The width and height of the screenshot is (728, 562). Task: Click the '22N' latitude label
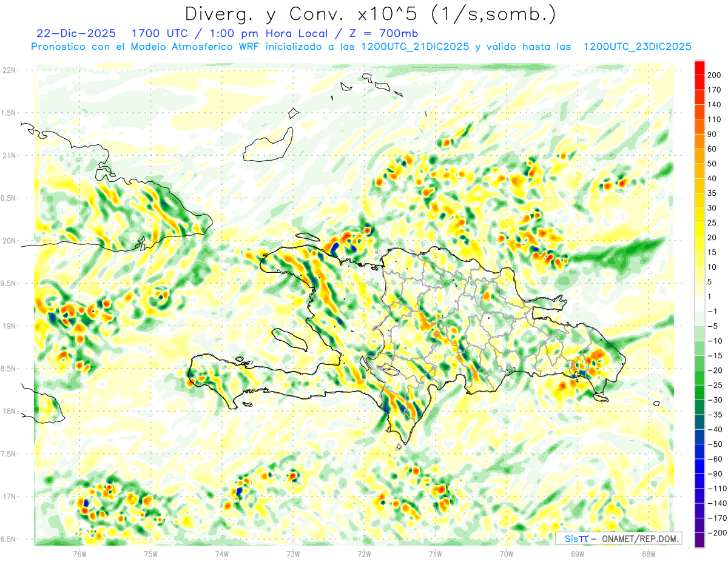(8, 70)
